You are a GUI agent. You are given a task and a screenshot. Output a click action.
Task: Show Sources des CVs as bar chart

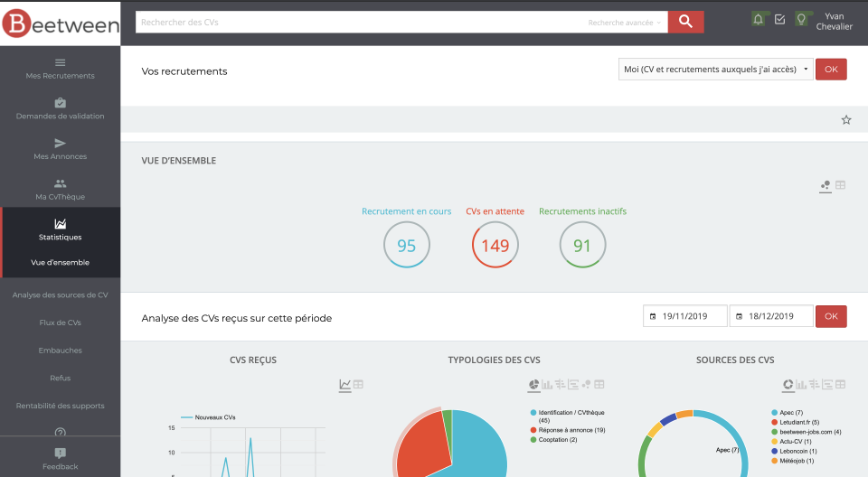pyautogui.click(x=801, y=384)
